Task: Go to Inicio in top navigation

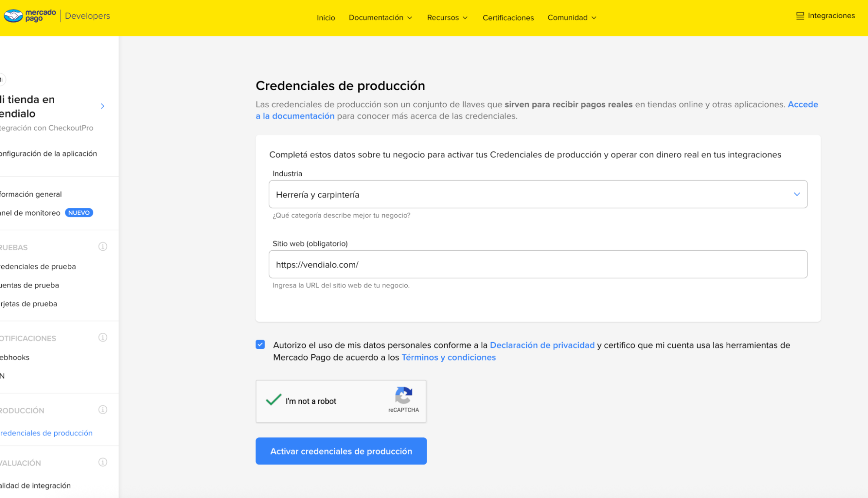Action: point(326,17)
